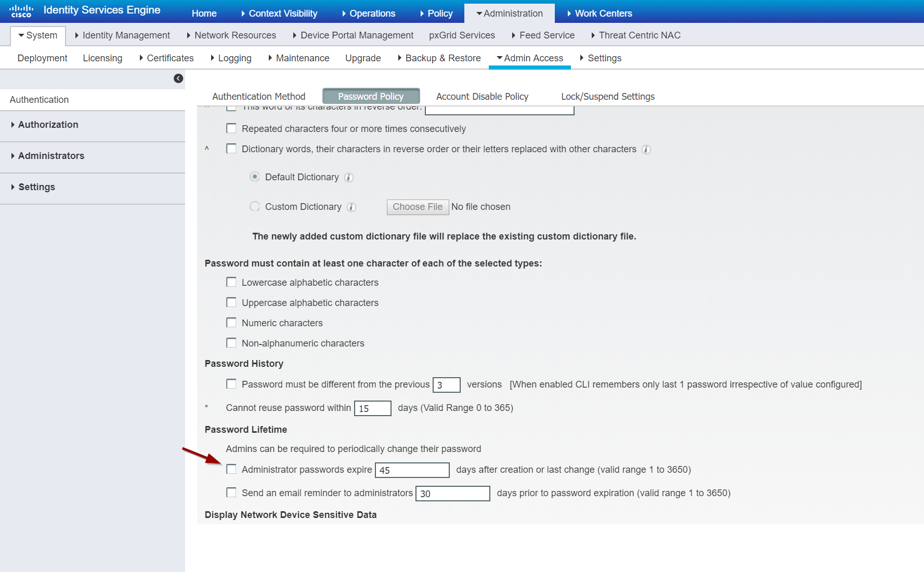The width and height of the screenshot is (924, 572).
Task: Open Deployment page
Action: click(x=42, y=58)
